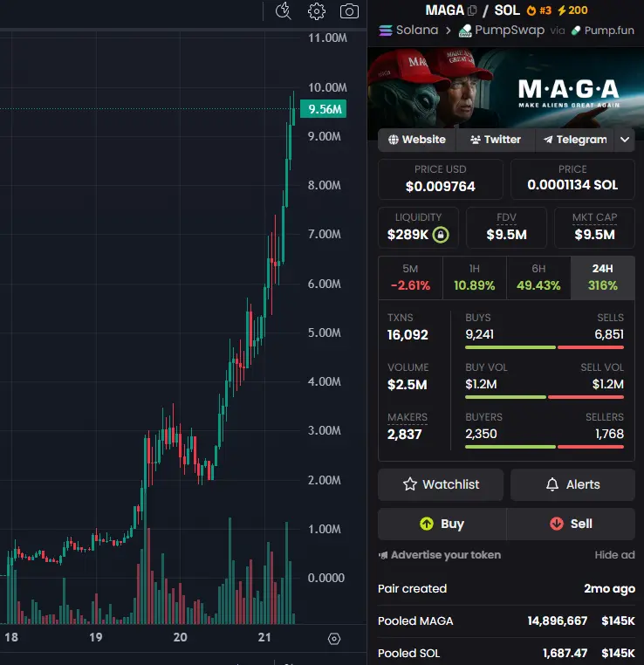
Task: Click the Sell button
Action: pos(571,524)
